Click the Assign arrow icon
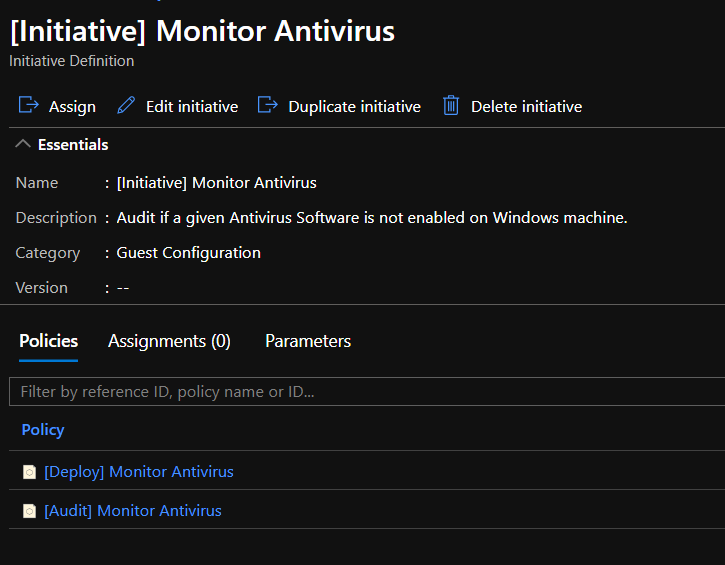The height and width of the screenshot is (565, 725). [28, 106]
